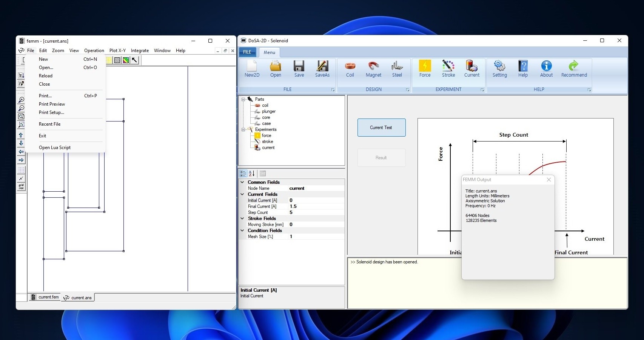Toggle femm snap to grid button
Viewport: 644px width, 340px height.
pyautogui.click(x=21, y=178)
